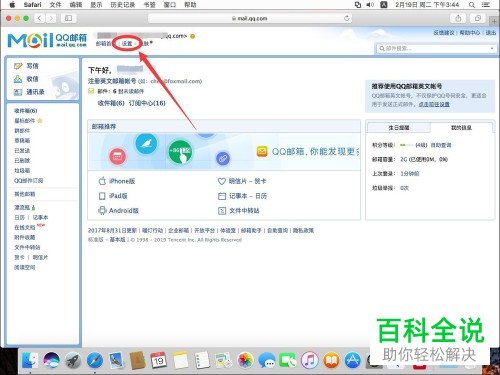Click the QQ邮箱 Mail logo
The image size is (500, 375).
47,40
